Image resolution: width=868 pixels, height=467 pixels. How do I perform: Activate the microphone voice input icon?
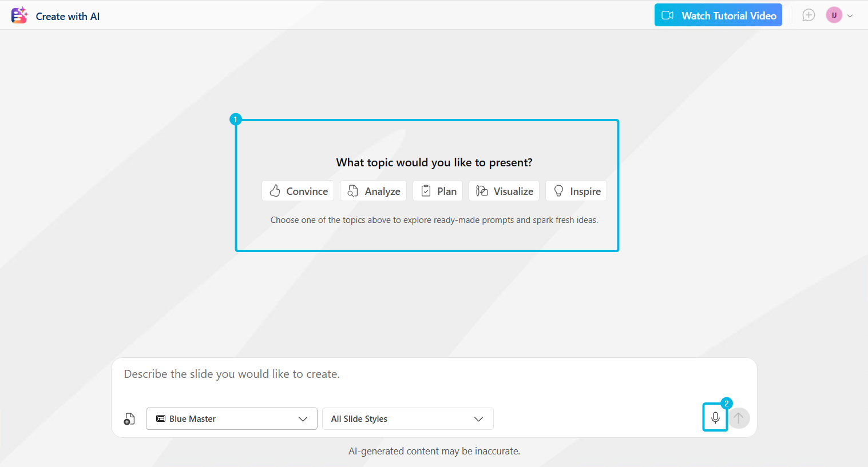tap(715, 418)
